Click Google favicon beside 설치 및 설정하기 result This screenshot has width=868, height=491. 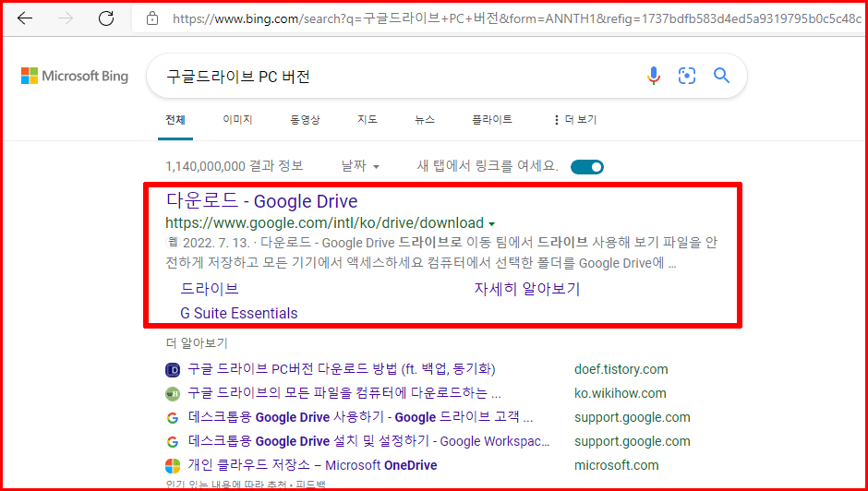(x=173, y=442)
